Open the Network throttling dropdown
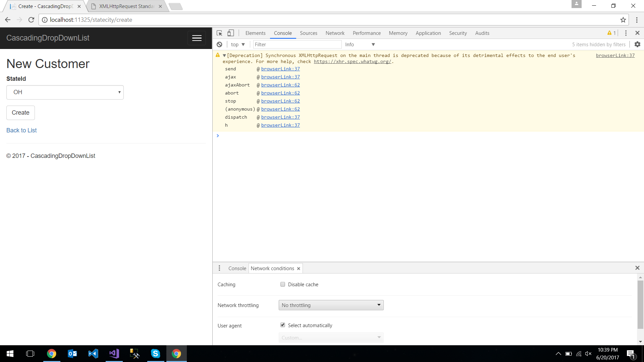The image size is (644, 362). pos(331,305)
